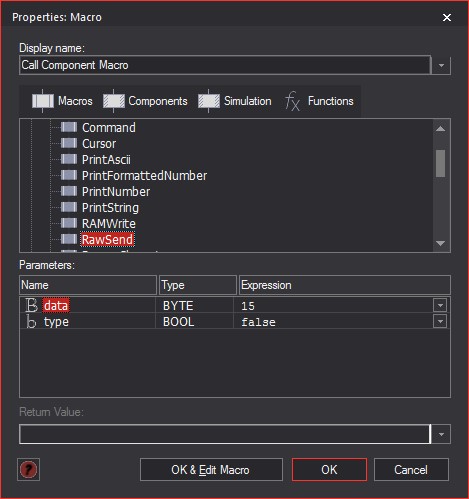Image resolution: width=469 pixels, height=499 pixels.
Task: Click the macro list scrollbar thumb
Action: pos(440,163)
